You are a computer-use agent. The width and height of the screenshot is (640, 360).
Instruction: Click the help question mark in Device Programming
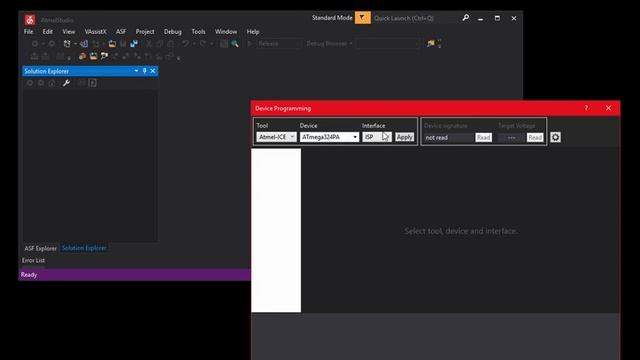pos(586,108)
